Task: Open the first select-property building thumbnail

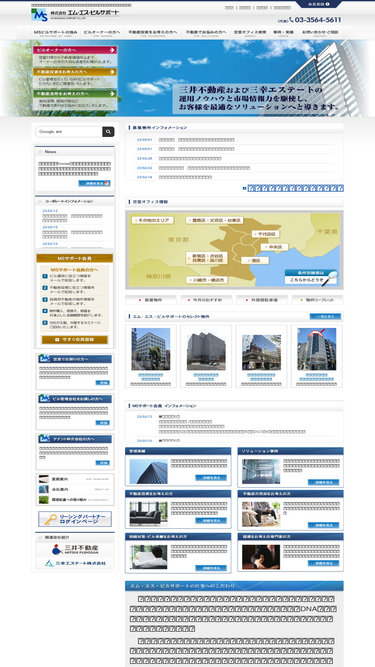Action: pos(151,349)
